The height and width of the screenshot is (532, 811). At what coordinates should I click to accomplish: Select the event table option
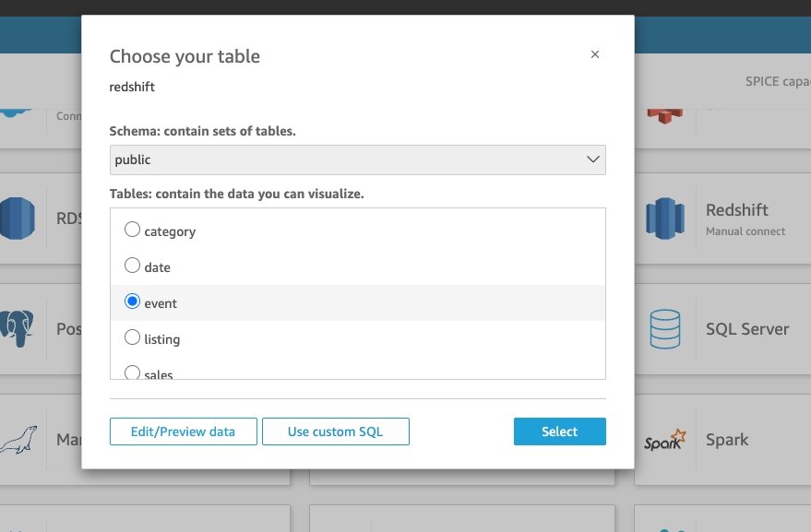pyautogui.click(x=133, y=301)
